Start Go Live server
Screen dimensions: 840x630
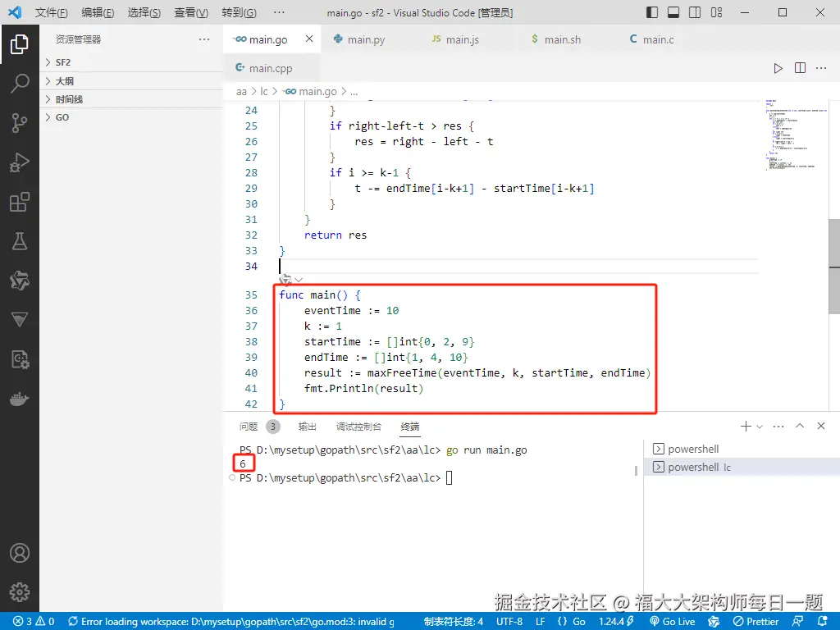(x=673, y=622)
